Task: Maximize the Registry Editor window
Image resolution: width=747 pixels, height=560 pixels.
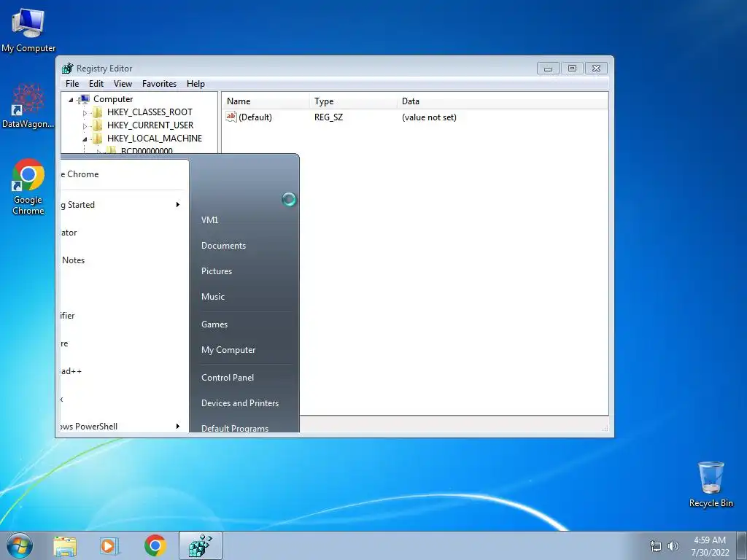Action: point(572,69)
